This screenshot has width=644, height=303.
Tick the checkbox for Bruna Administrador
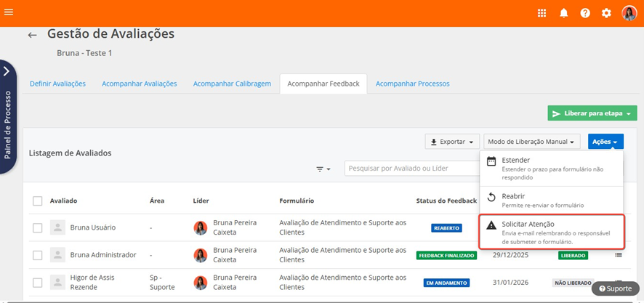(37, 255)
